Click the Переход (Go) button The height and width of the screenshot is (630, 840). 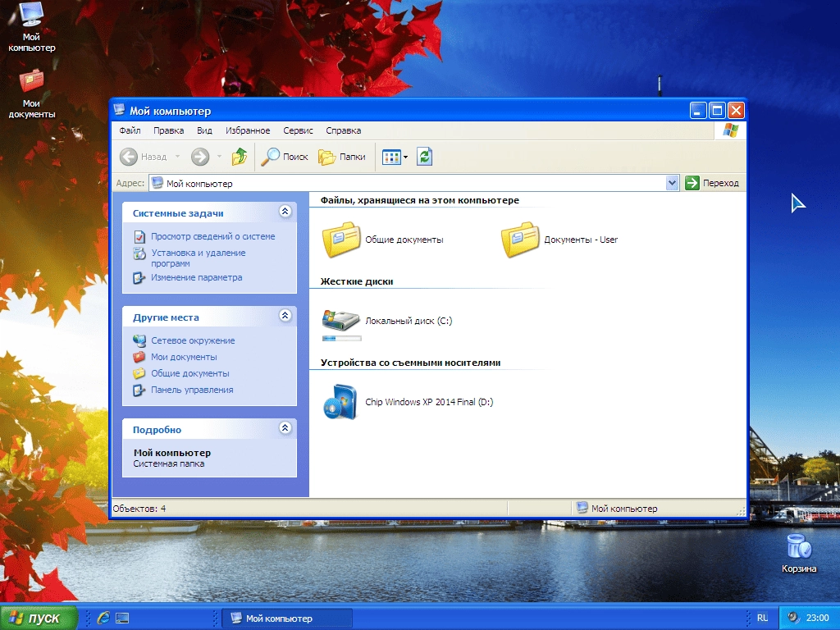(713, 183)
